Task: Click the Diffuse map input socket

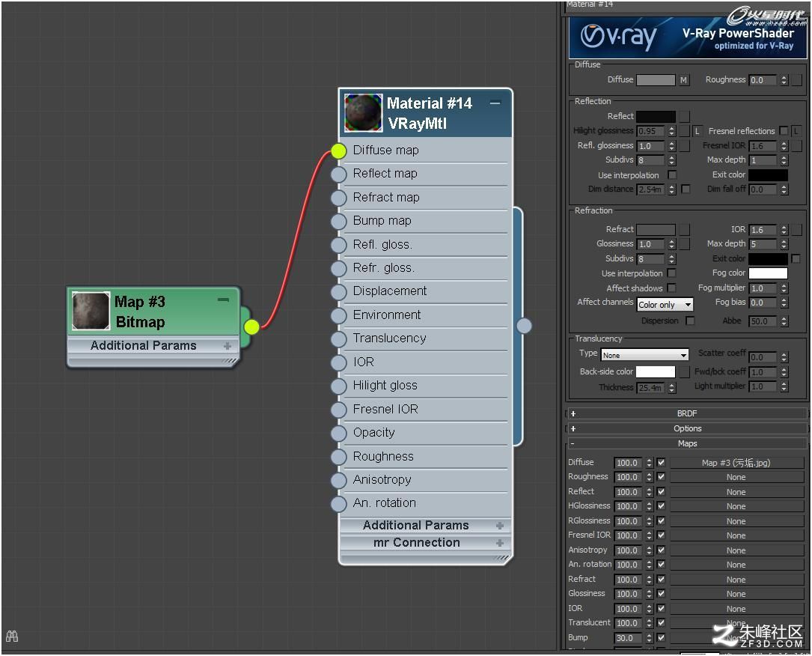Action: [x=339, y=151]
